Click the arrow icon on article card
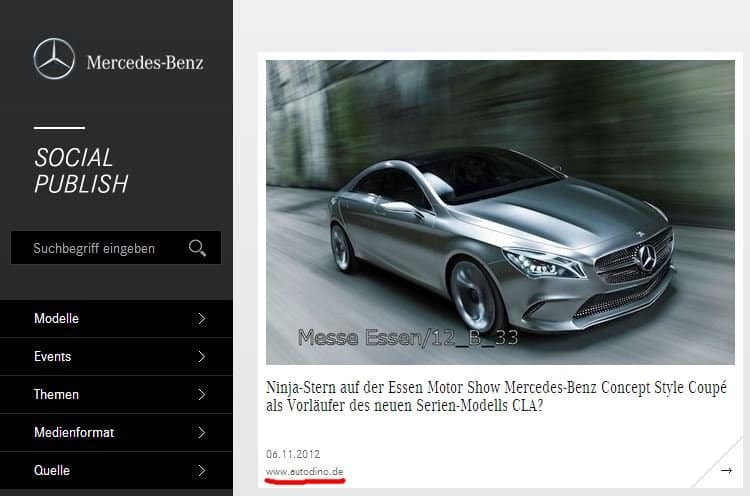The width and height of the screenshot is (750, 496). tap(726, 470)
